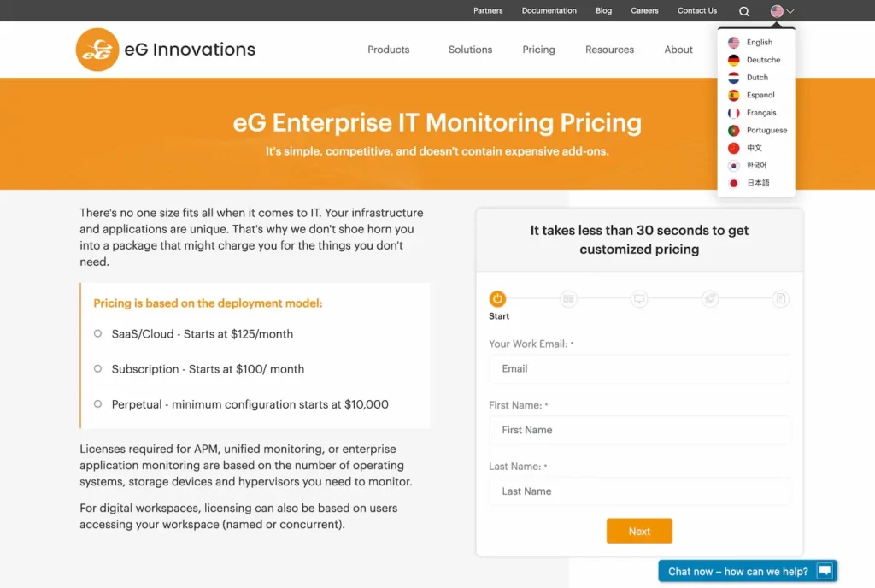Click the rocket step icon in the progress bar
Screen dimensions: 875x588
click(710, 299)
